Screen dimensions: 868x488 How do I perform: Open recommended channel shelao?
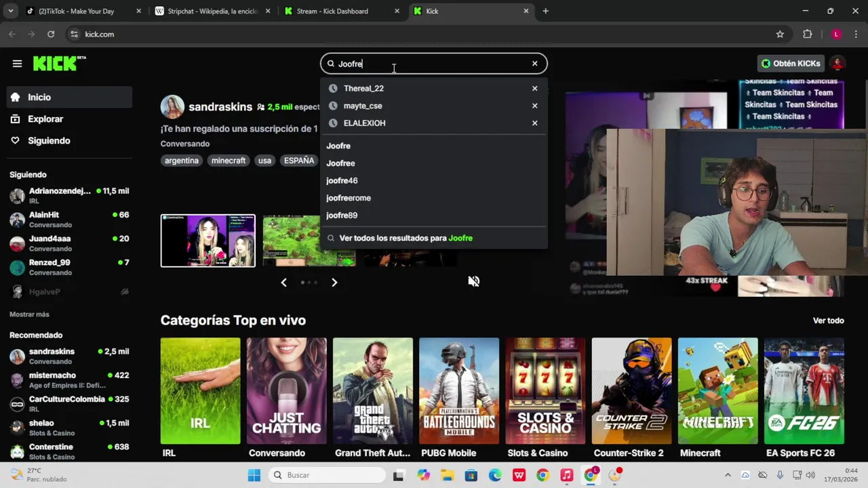click(69, 428)
